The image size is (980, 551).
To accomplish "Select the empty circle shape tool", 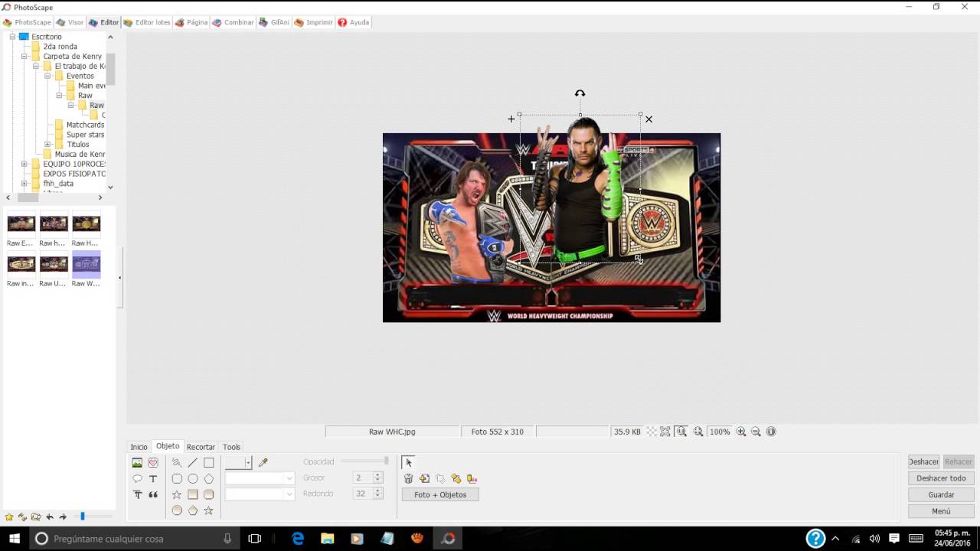I will tap(193, 479).
